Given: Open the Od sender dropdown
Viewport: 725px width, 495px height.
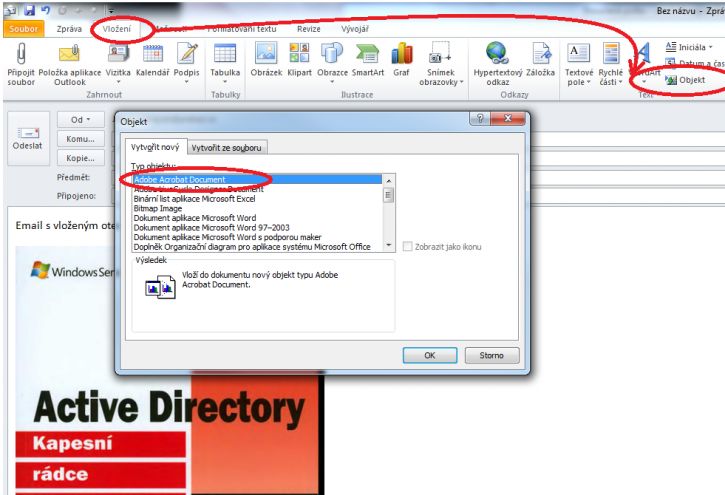Looking at the screenshot, I should (80, 120).
